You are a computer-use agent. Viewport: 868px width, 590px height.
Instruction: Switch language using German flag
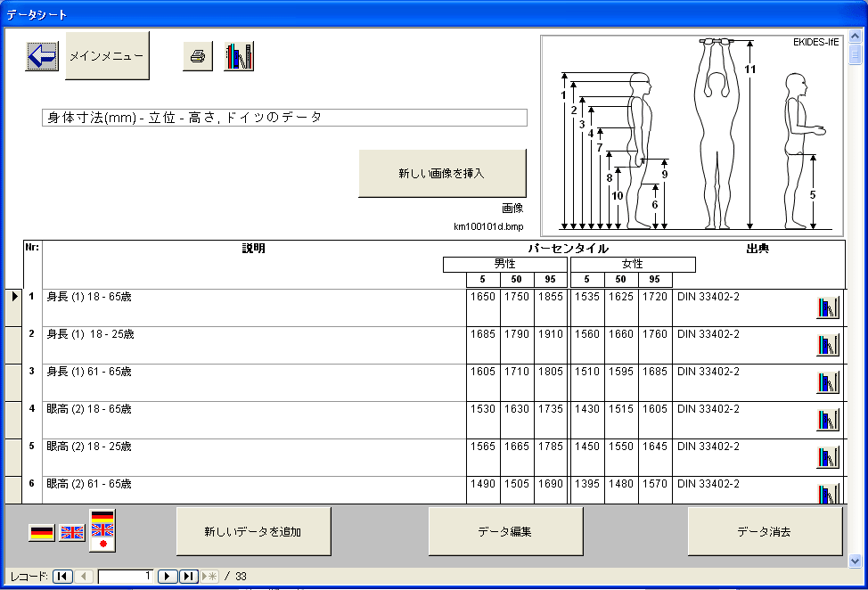pos(42,533)
